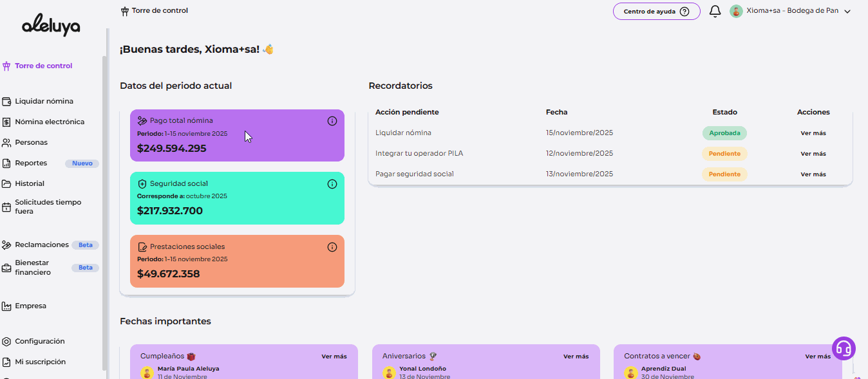
Task: Click info icon on Pago total nómina card
Action: (x=332, y=121)
